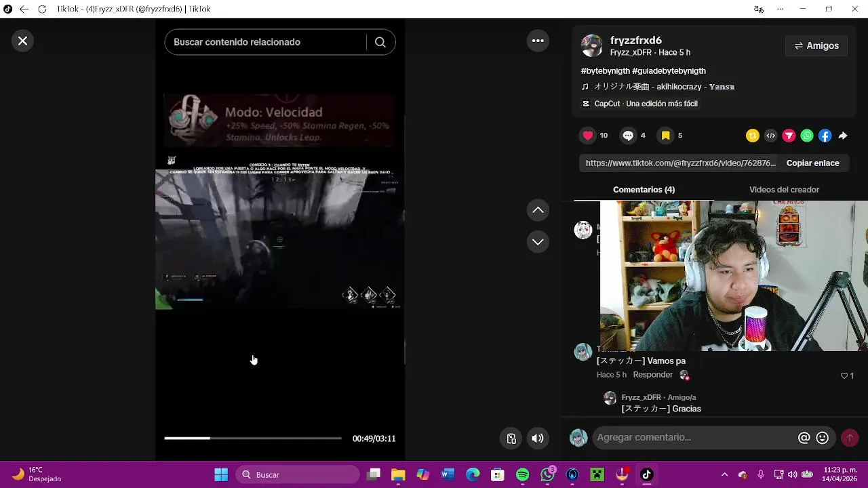
Task: Send to friends with red paper-plane icon
Action: click(789, 136)
